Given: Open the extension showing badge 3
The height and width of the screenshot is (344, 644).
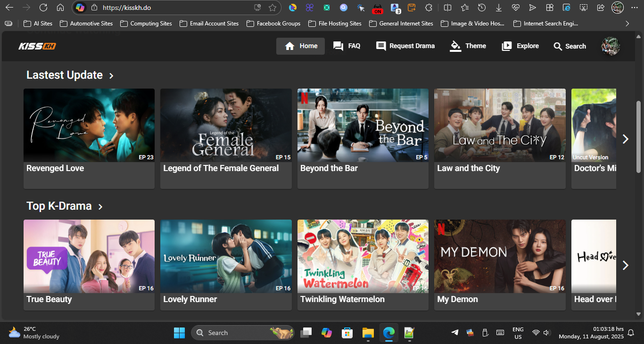Looking at the screenshot, I should pos(395,8).
